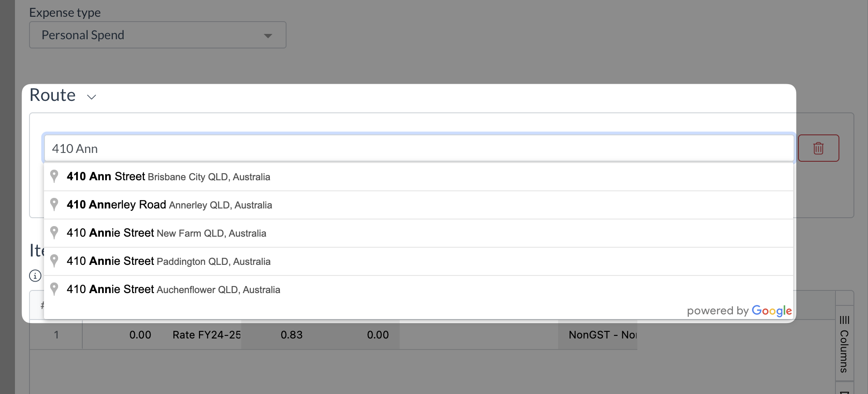Click the Columns panel bars icon
This screenshot has width=868, height=394.
click(x=844, y=320)
